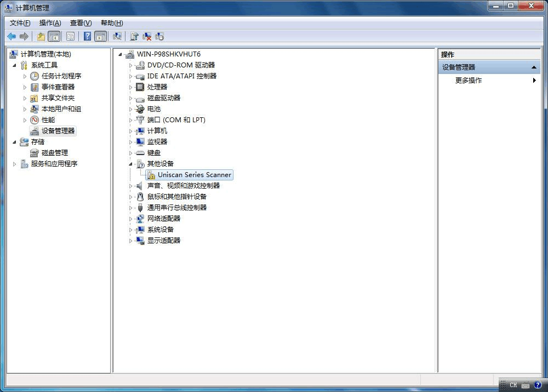548x392 pixels.
Task: Click the CH language indicator
Action: click(x=513, y=385)
